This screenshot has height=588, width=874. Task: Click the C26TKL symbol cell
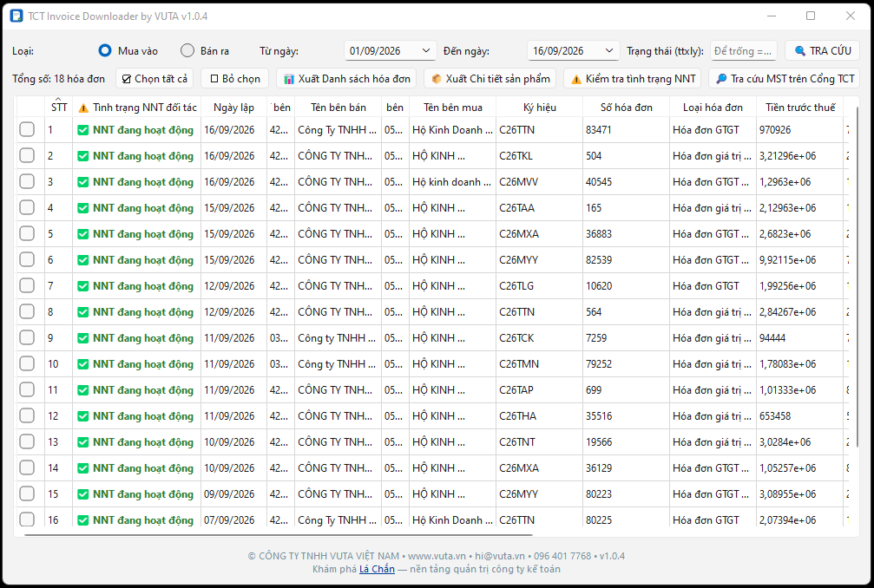(x=540, y=156)
